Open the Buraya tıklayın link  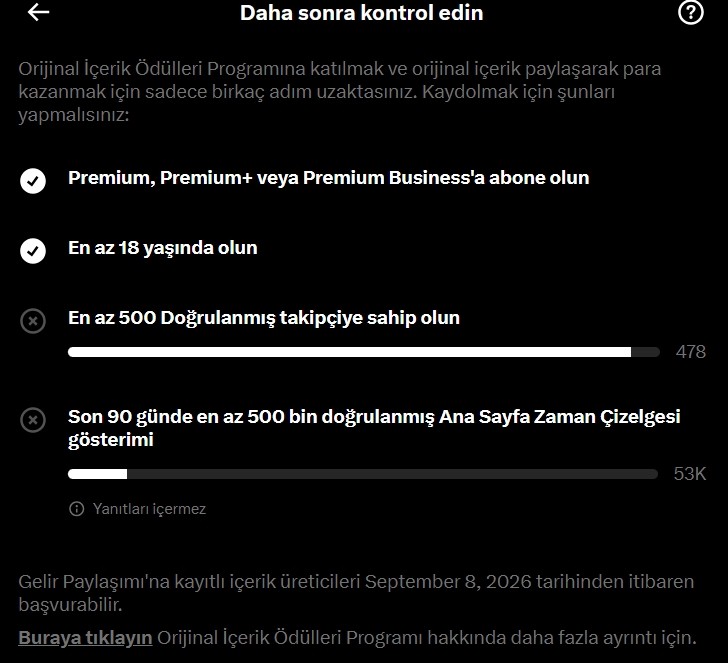[85, 637]
